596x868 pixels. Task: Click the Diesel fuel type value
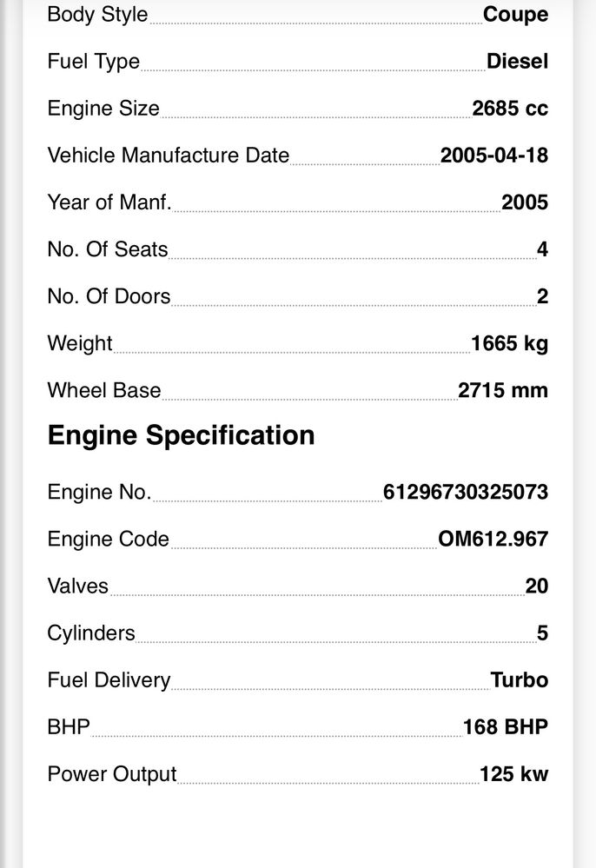click(x=517, y=62)
